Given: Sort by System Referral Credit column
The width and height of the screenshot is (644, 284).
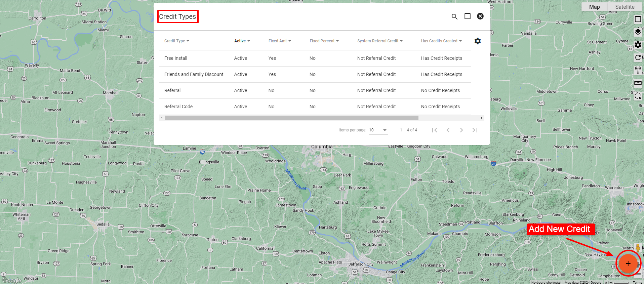Looking at the screenshot, I should coord(380,41).
